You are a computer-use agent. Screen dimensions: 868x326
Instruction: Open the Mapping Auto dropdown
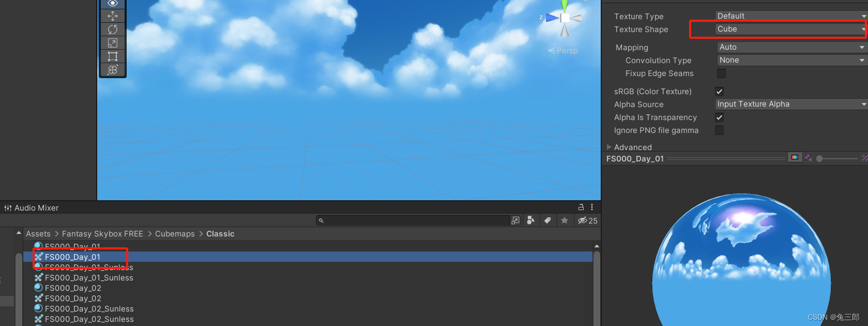click(x=792, y=47)
